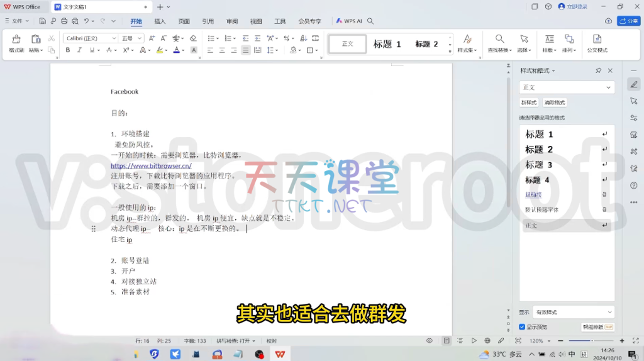Screen dimensions: 644x361
Task: Click the justify text alignment icon
Action: click(x=246, y=50)
